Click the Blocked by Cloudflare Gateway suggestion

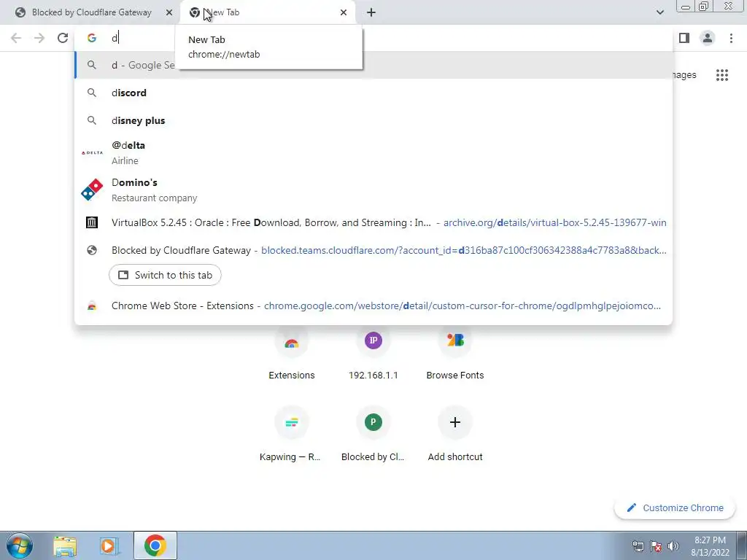(373, 250)
